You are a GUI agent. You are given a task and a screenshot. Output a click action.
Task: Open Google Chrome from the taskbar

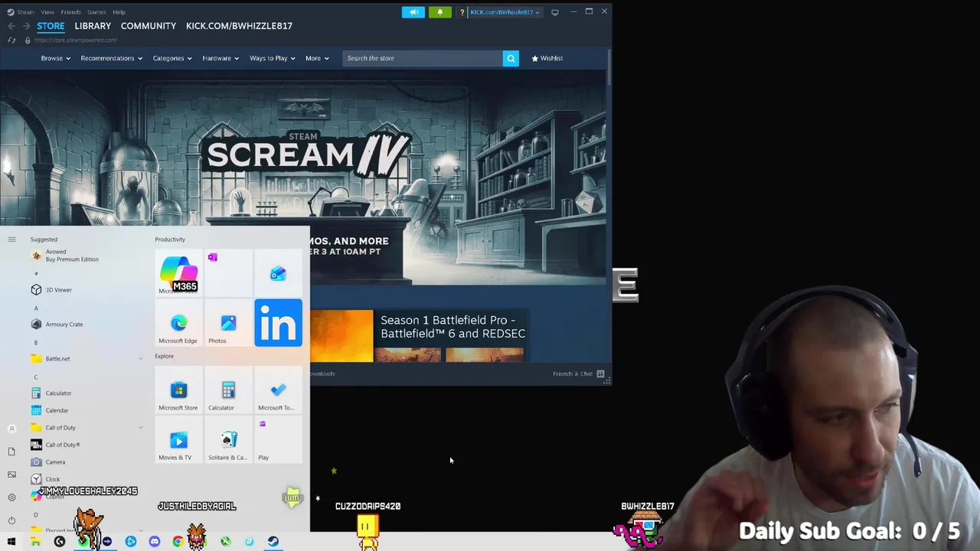point(178,542)
